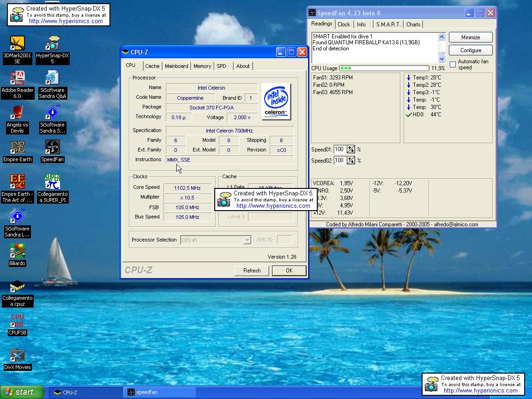Switch to the Mainboard tab in CPU-Z
Screen dimensions: 532x399
(176, 66)
